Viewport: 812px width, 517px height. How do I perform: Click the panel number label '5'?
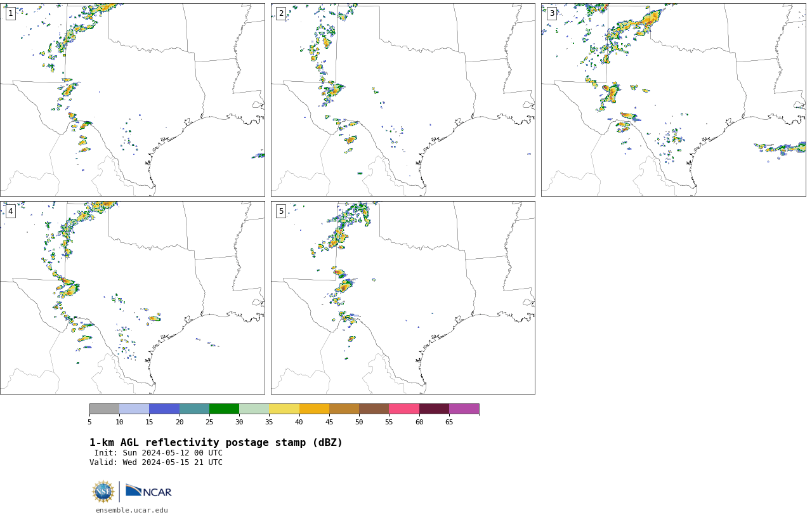[x=281, y=211]
